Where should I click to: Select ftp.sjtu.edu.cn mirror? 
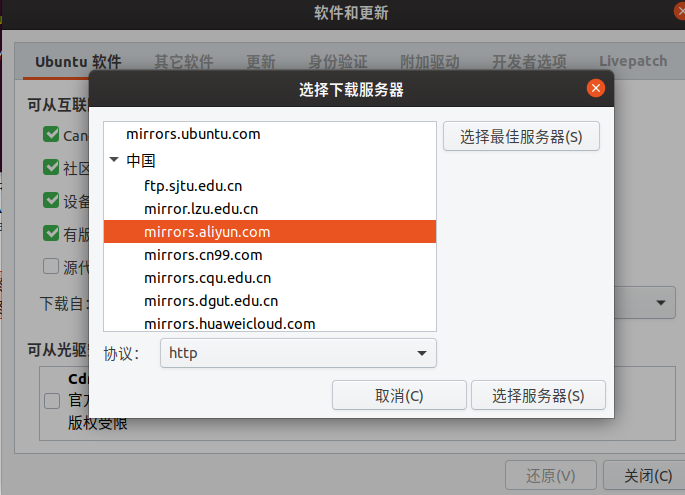pos(270,186)
